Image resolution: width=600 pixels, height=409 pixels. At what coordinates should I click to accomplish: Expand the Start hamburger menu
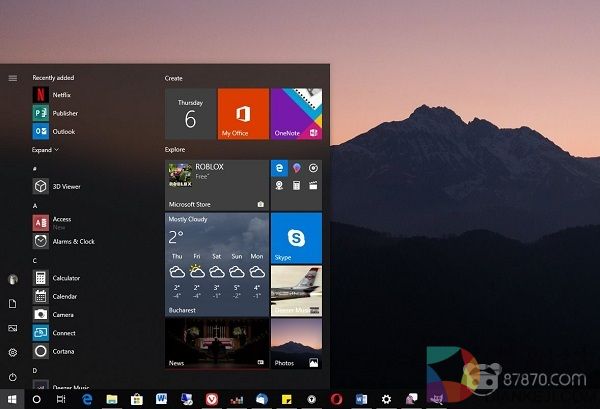tap(12, 78)
